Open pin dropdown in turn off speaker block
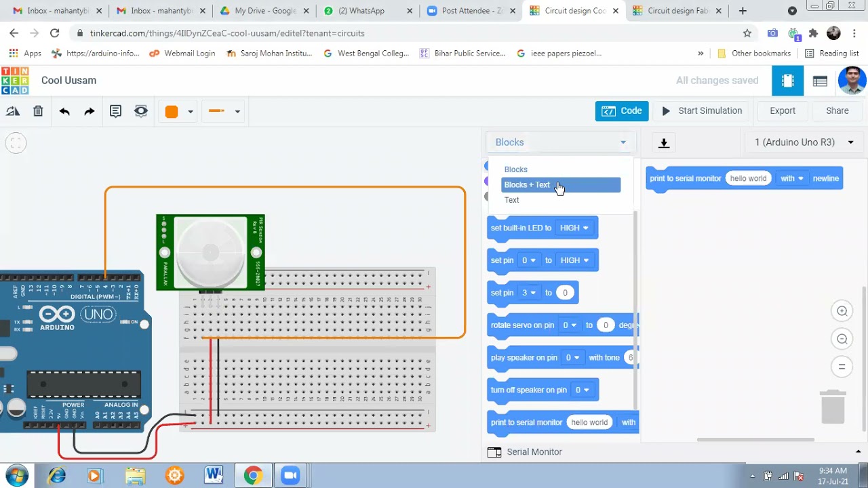 [582, 390]
